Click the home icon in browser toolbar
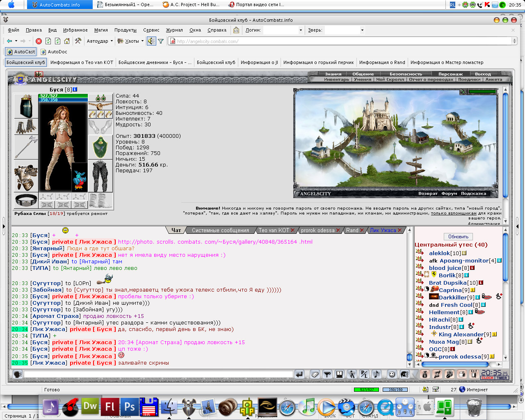The width and height of the screenshot is (525, 420). click(x=67, y=41)
